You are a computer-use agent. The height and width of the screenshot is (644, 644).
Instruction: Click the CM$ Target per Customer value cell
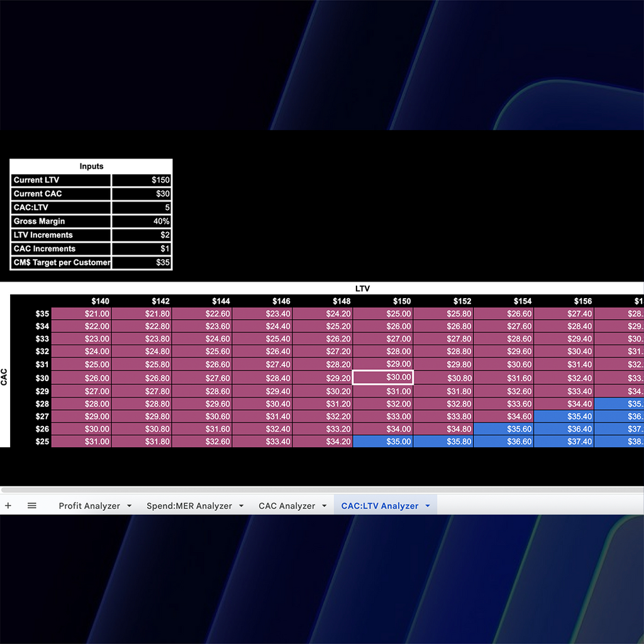click(x=142, y=262)
